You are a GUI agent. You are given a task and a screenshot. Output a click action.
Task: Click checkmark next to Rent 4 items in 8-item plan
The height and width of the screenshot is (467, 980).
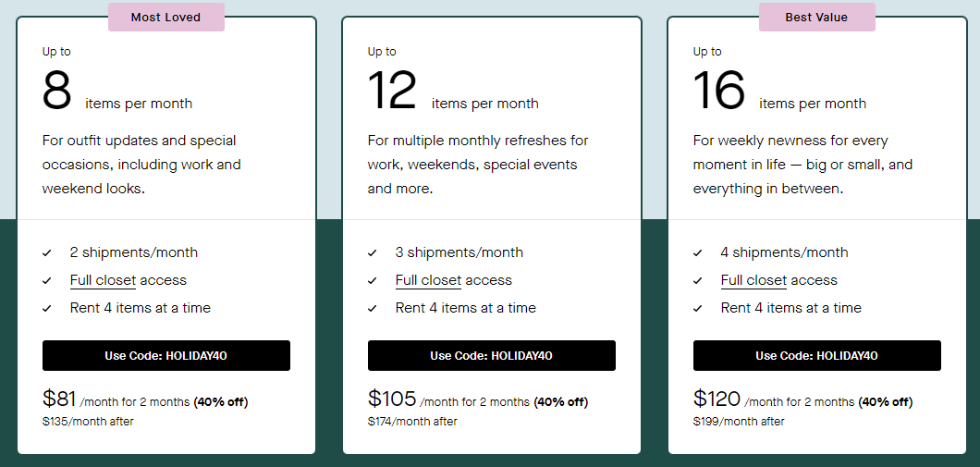[47, 308]
